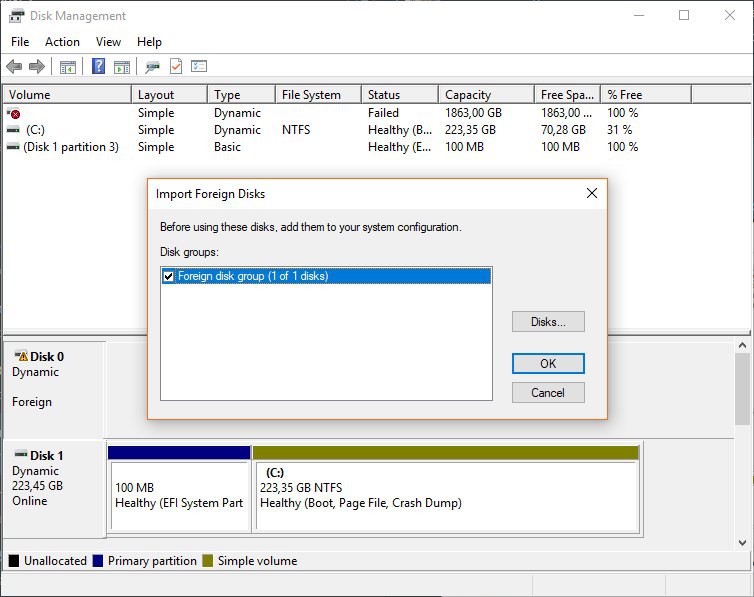Select the (C:) volume row name

(x=35, y=130)
